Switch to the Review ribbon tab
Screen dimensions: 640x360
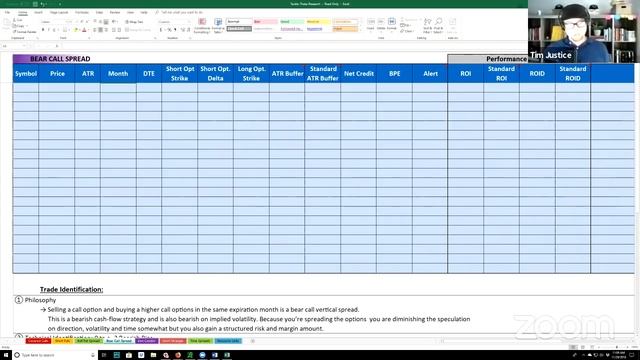click(x=115, y=13)
